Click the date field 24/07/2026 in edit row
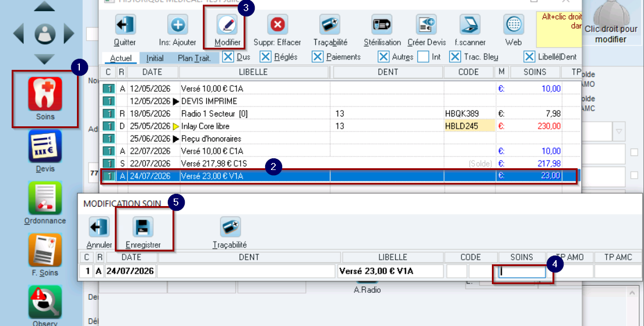The height and width of the screenshot is (326, 644). point(130,271)
